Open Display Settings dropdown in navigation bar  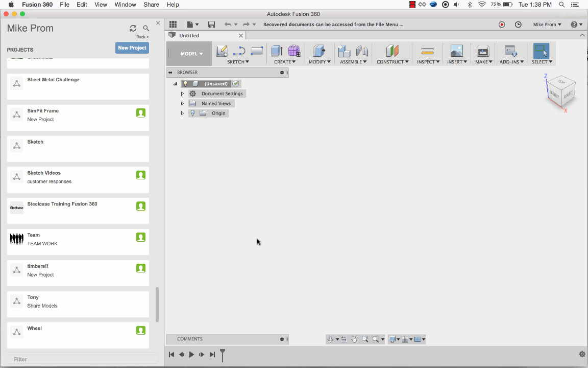[395, 339]
